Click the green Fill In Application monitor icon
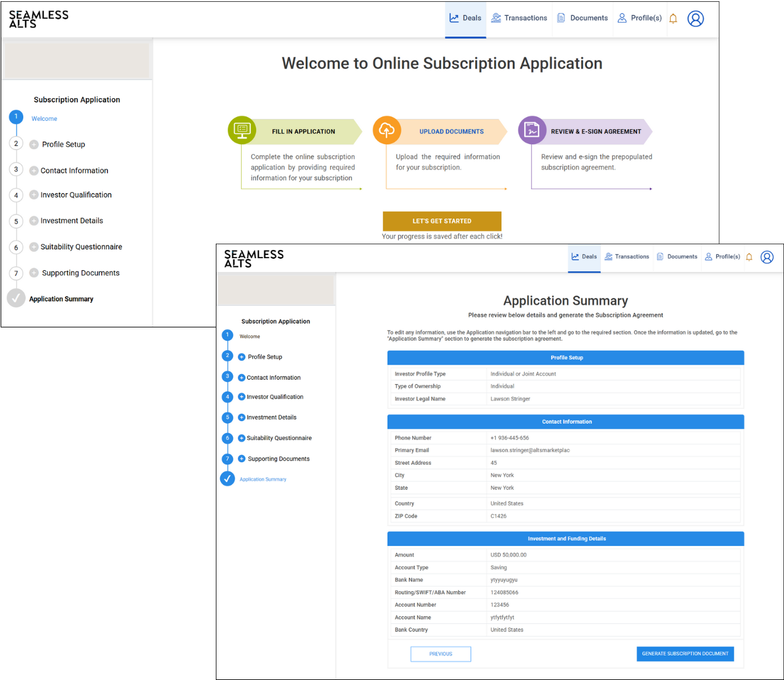This screenshot has width=784, height=680. (242, 130)
